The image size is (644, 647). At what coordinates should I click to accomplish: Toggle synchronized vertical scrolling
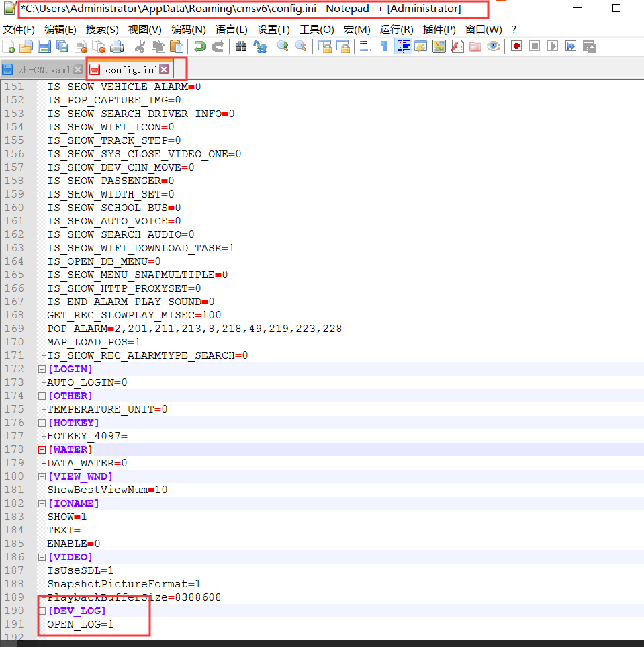pyautogui.click(x=324, y=46)
